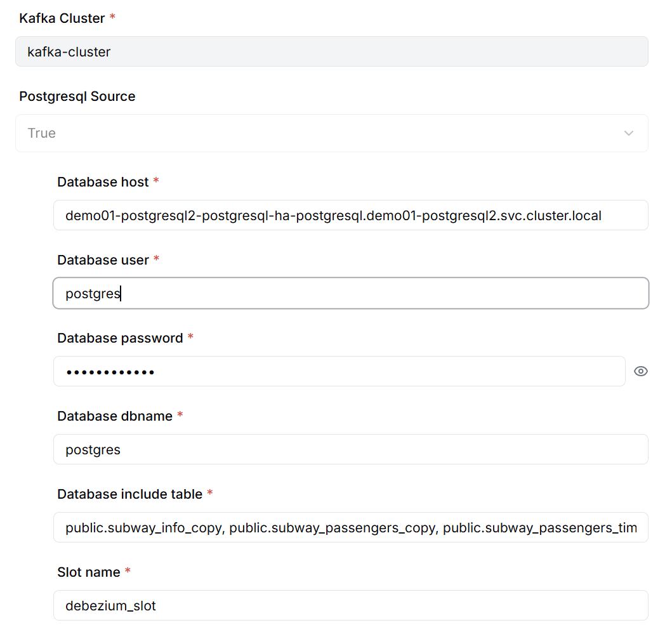The width and height of the screenshot is (672, 644).
Task: Select the Database password input
Action: tap(339, 372)
